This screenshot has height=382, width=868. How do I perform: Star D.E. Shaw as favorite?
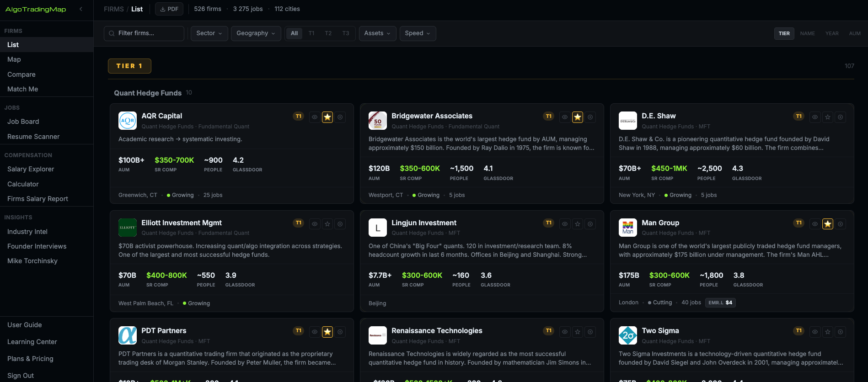[828, 117]
